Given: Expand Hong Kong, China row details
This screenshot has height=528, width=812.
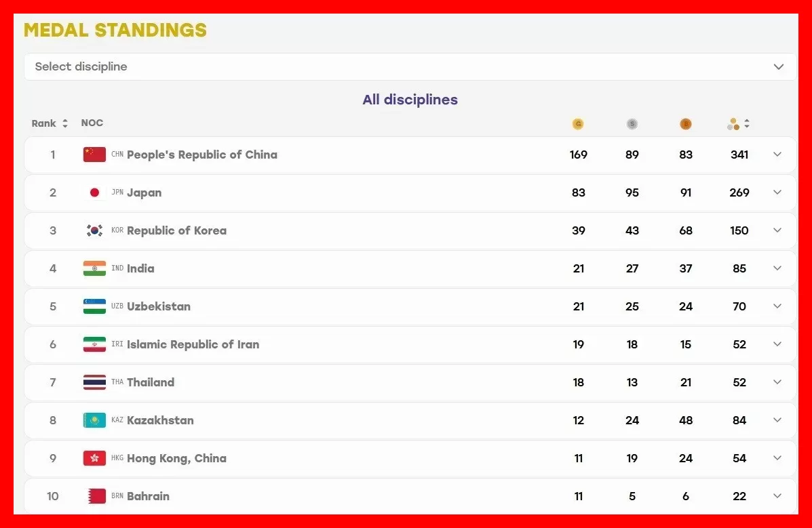Looking at the screenshot, I should [777, 458].
